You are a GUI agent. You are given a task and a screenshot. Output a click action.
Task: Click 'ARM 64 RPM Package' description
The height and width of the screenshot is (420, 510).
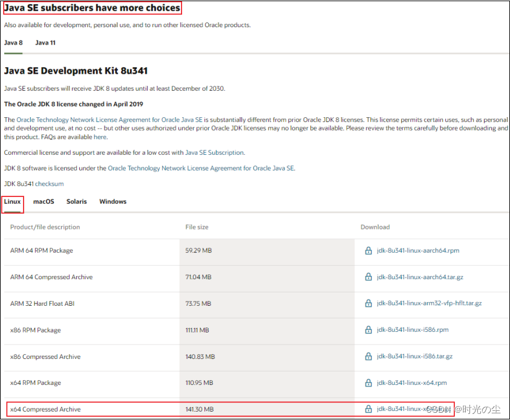click(x=42, y=251)
